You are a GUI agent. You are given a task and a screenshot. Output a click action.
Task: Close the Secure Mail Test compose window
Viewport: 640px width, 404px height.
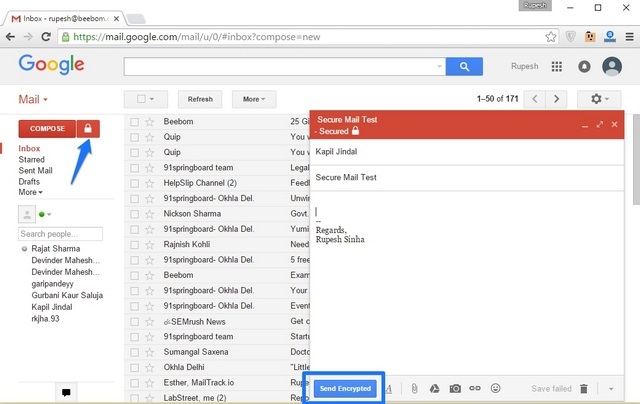(615, 124)
